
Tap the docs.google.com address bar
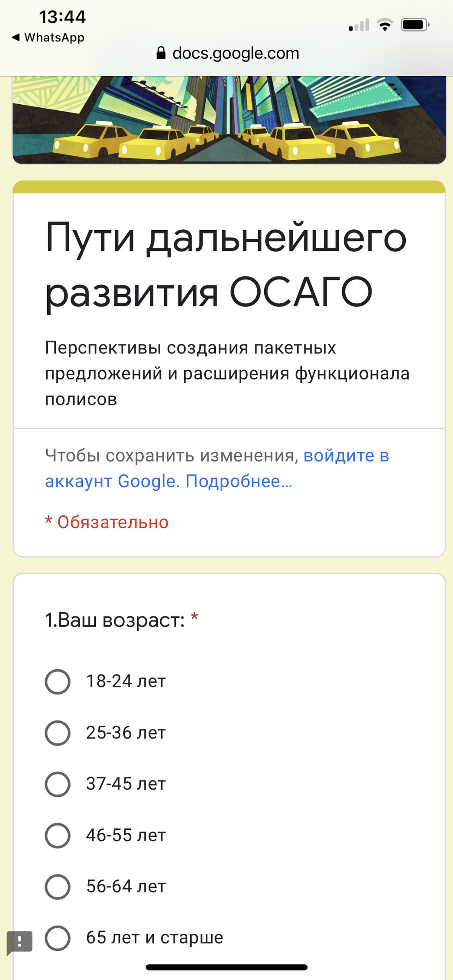(235, 53)
